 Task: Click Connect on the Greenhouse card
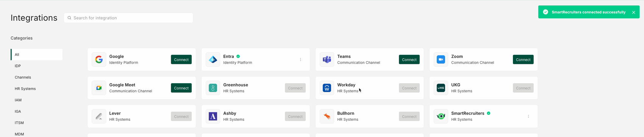tap(295, 88)
